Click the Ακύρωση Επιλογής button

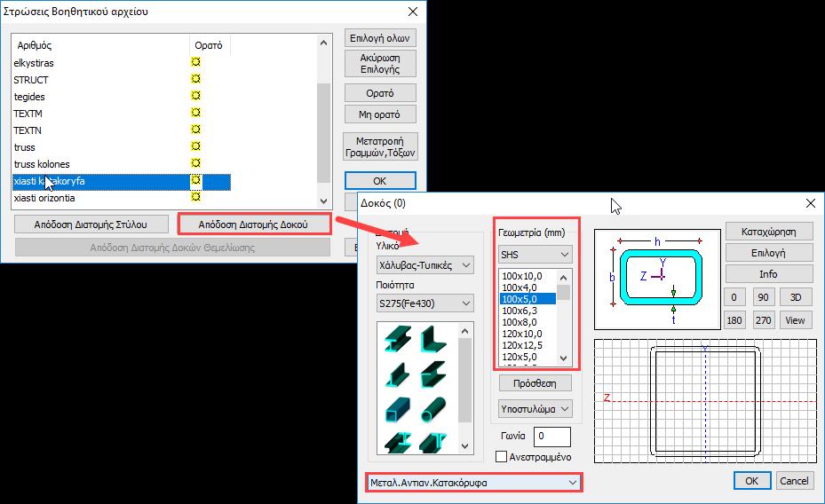[x=380, y=64]
